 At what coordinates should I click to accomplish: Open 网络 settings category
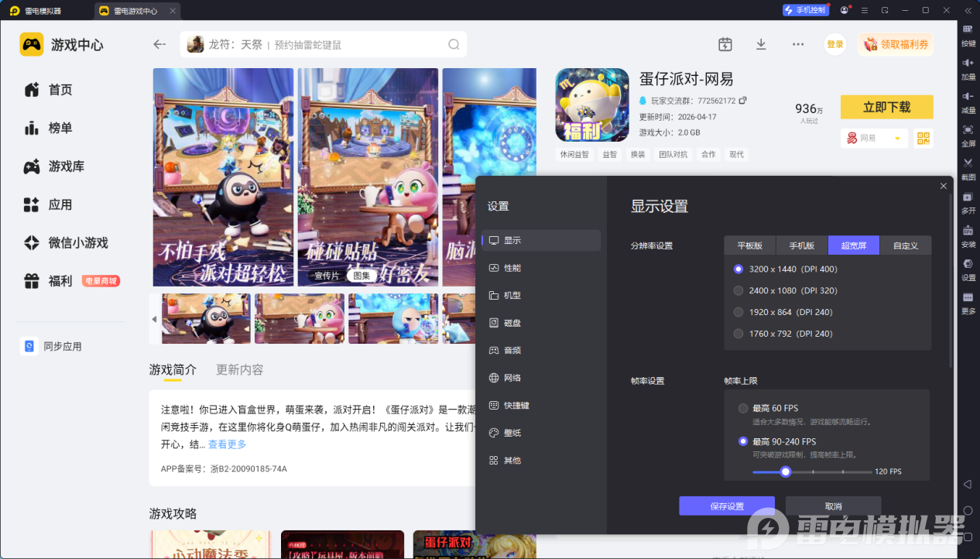click(x=541, y=378)
